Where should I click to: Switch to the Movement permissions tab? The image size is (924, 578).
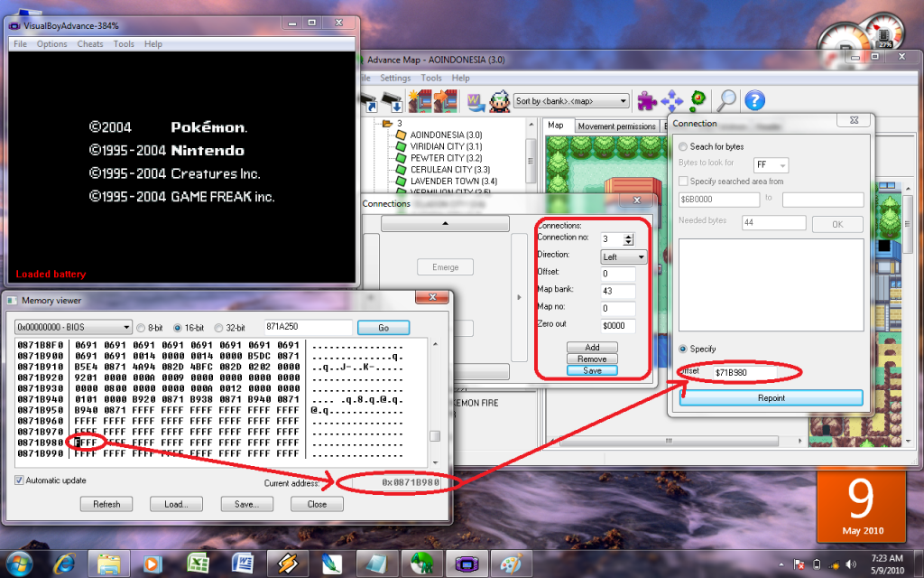[x=616, y=126]
